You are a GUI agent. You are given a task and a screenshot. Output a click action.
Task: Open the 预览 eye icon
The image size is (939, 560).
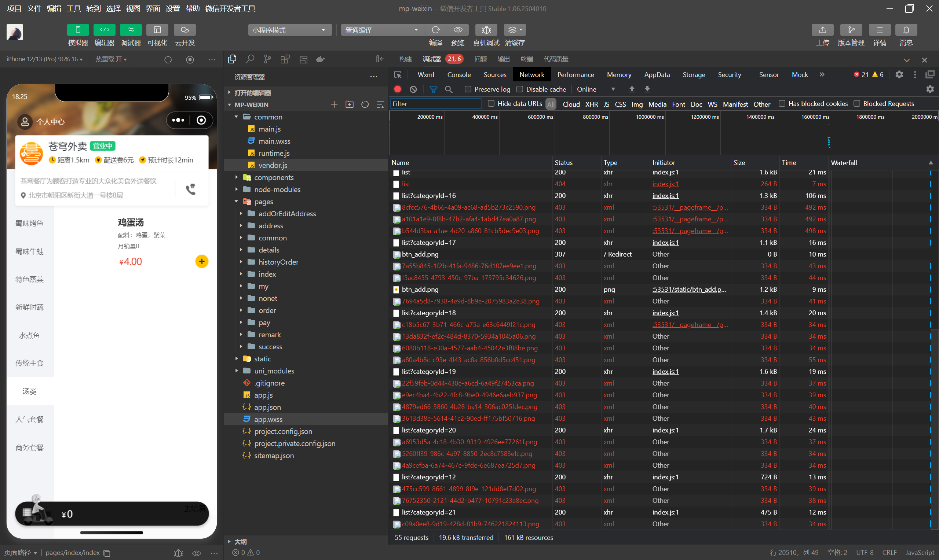click(458, 30)
